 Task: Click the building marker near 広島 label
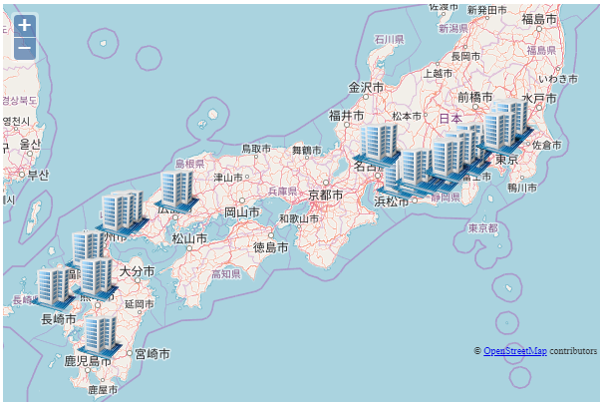[x=177, y=191]
